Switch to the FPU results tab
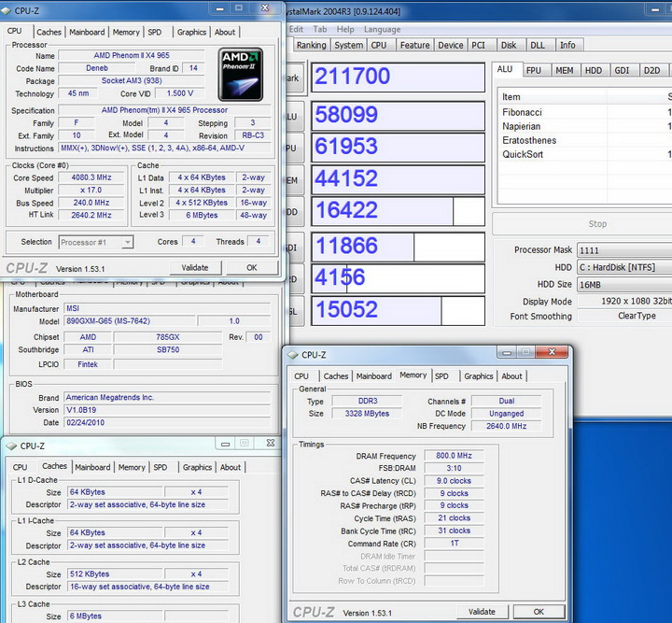Image resolution: width=672 pixels, height=623 pixels. pos(533,70)
